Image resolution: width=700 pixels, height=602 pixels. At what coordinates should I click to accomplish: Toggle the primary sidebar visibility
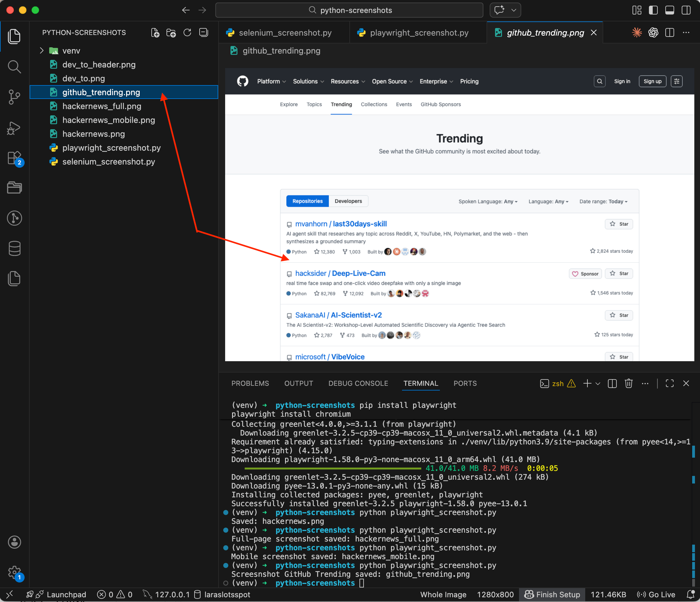point(653,10)
